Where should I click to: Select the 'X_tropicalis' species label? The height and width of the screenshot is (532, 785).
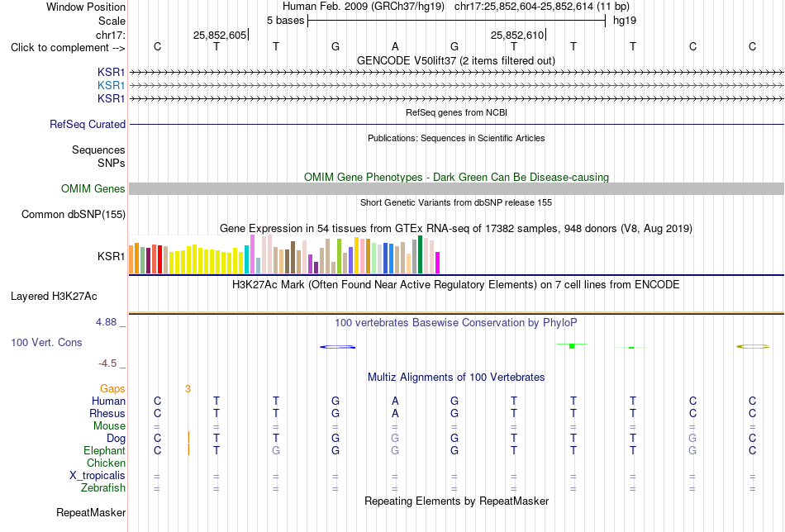click(x=98, y=476)
